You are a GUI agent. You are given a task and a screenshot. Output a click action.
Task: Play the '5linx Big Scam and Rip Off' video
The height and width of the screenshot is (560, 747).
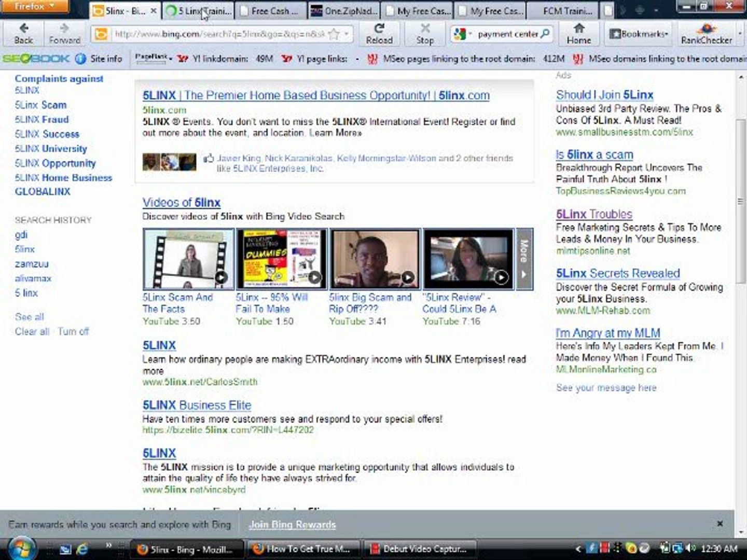[x=375, y=259]
